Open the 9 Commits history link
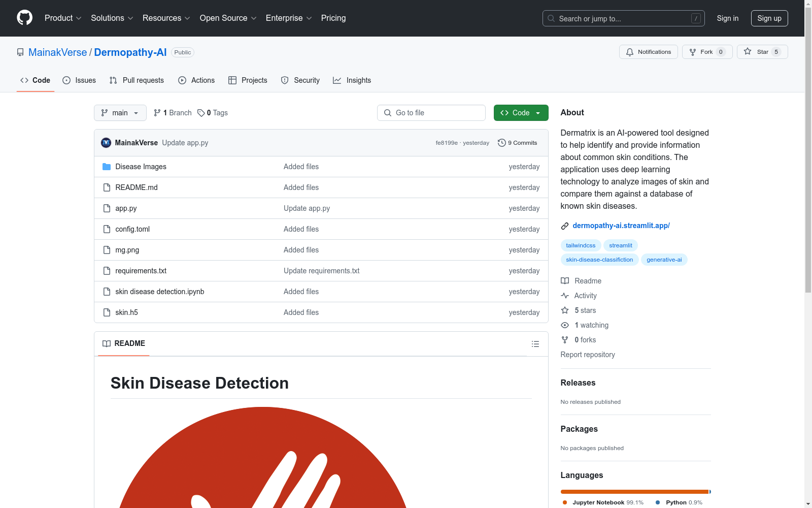Viewport: 812px width, 508px height. [518, 143]
